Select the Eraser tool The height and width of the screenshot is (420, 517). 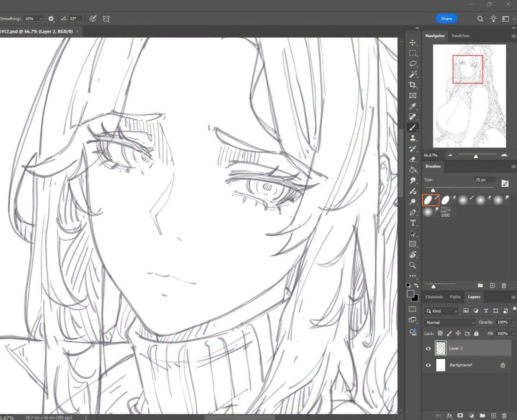coord(413,159)
